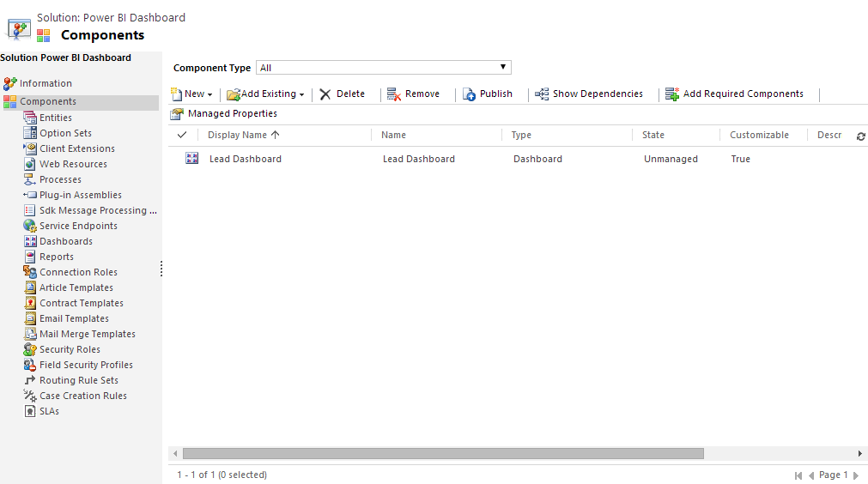Click the refresh icon in grid header
The width and height of the screenshot is (868, 484).
point(860,136)
